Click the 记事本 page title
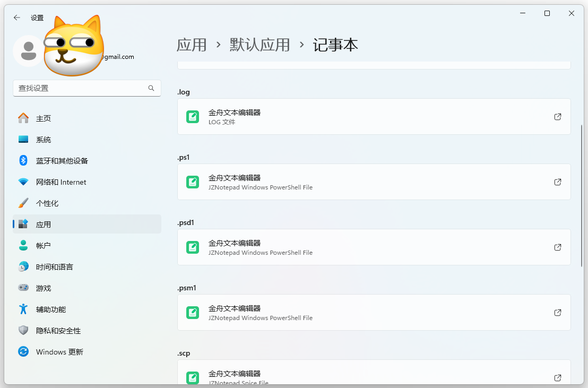Viewport: 588px width, 388px height. pyautogui.click(x=335, y=45)
